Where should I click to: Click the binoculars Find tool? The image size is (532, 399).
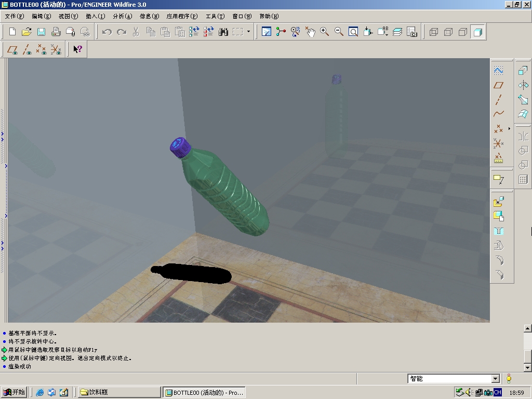click(x=223, y=32)
